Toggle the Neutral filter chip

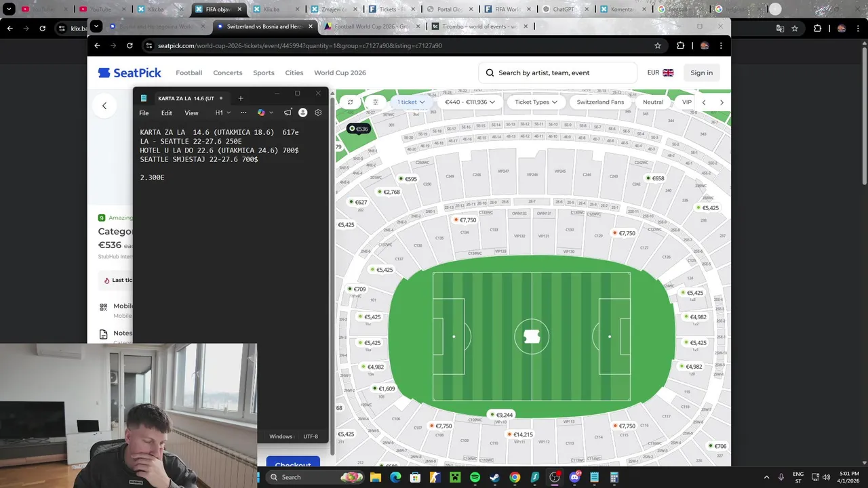[653, 102]
